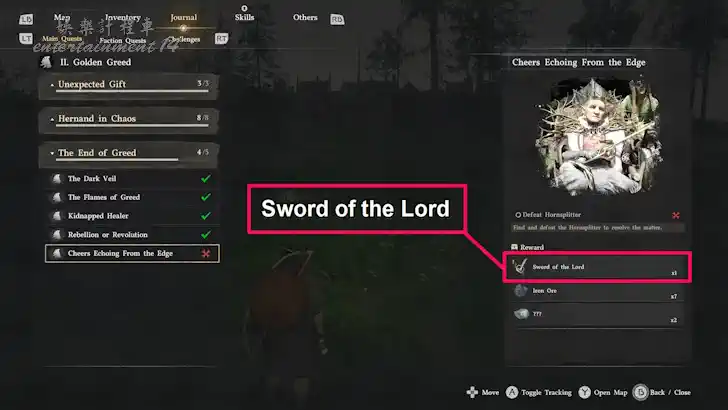This screenshot has width=728, height=410.
Task: Collapse The End of Greed group
Action: coord(128,155)
